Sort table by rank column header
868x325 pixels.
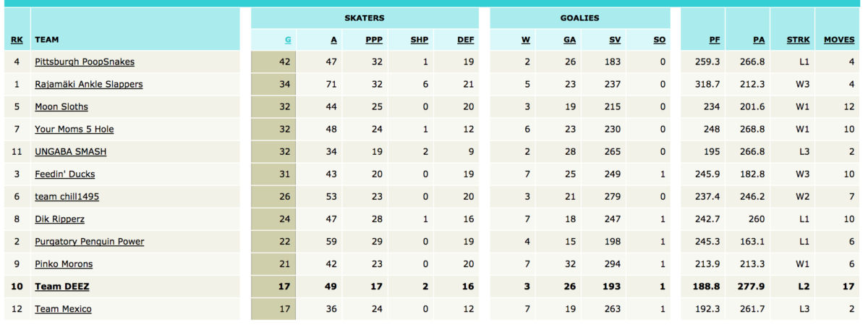[17, 40]
